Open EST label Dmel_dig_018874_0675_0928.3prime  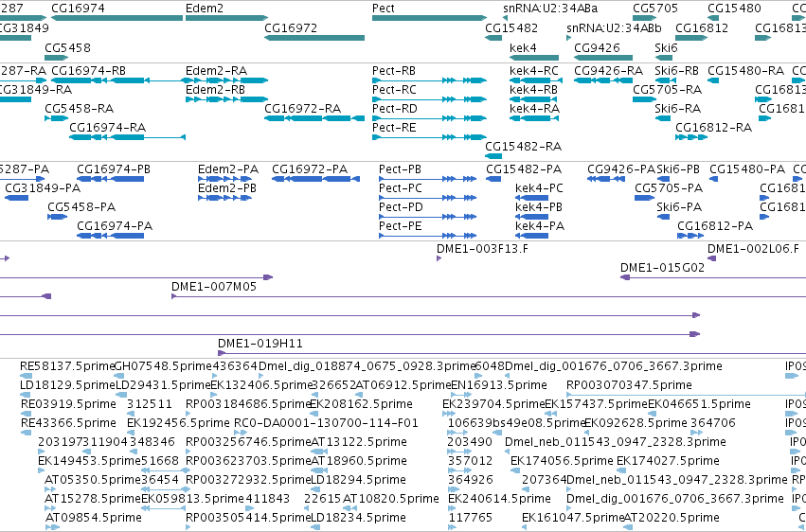click(367, 366)
